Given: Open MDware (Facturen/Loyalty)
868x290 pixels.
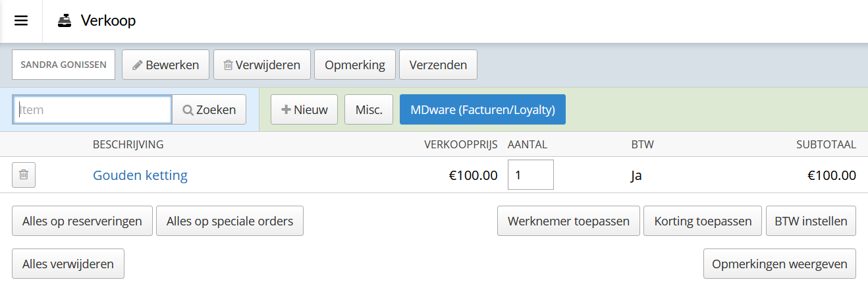Looking at the screenshot, I should 483,109.
